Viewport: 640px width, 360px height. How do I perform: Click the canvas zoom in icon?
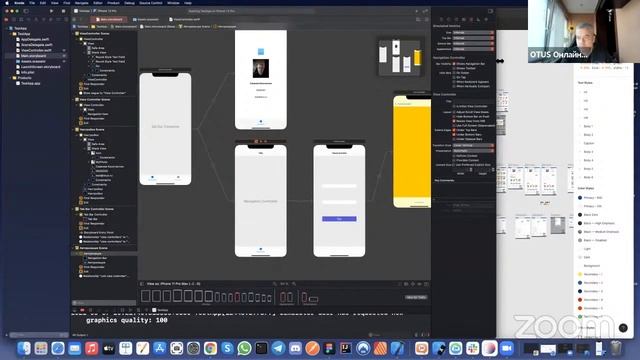click(294, 284)
